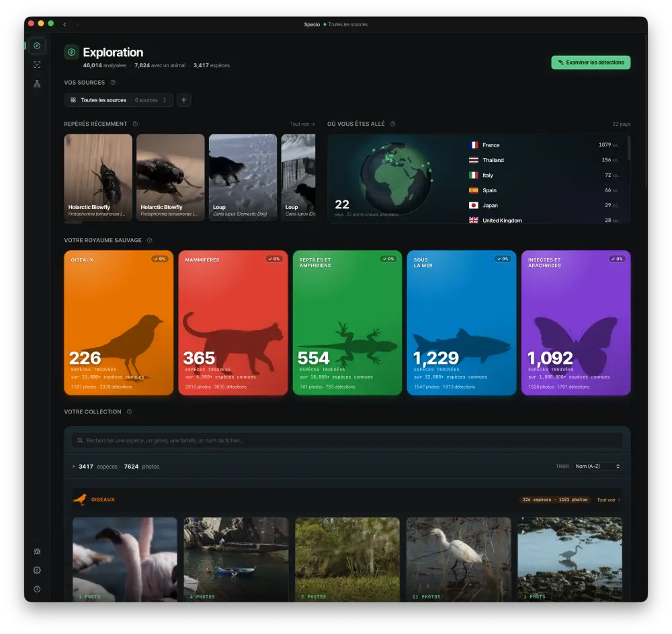
Task: Open the Toutes les sources selector
Action: click(x=119, y=100)
